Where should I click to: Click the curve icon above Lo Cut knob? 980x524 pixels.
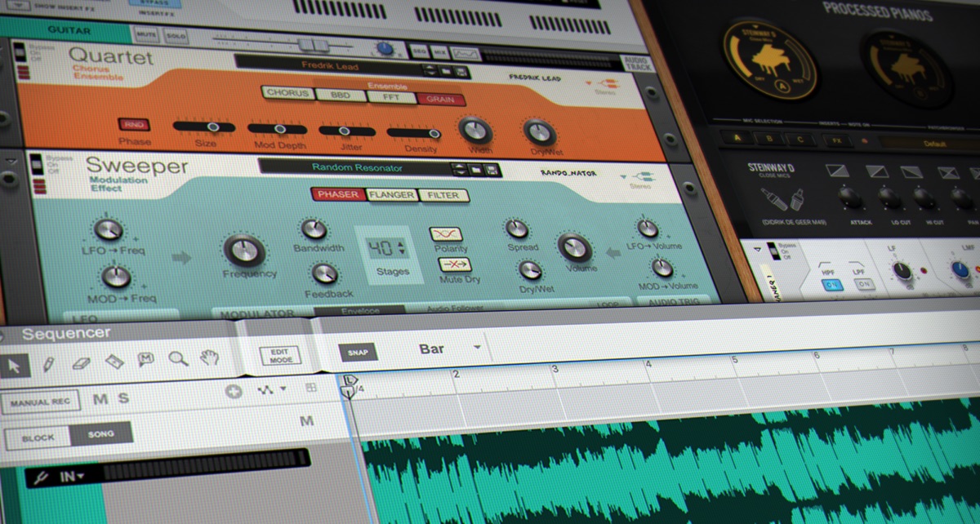coord(878,172)
